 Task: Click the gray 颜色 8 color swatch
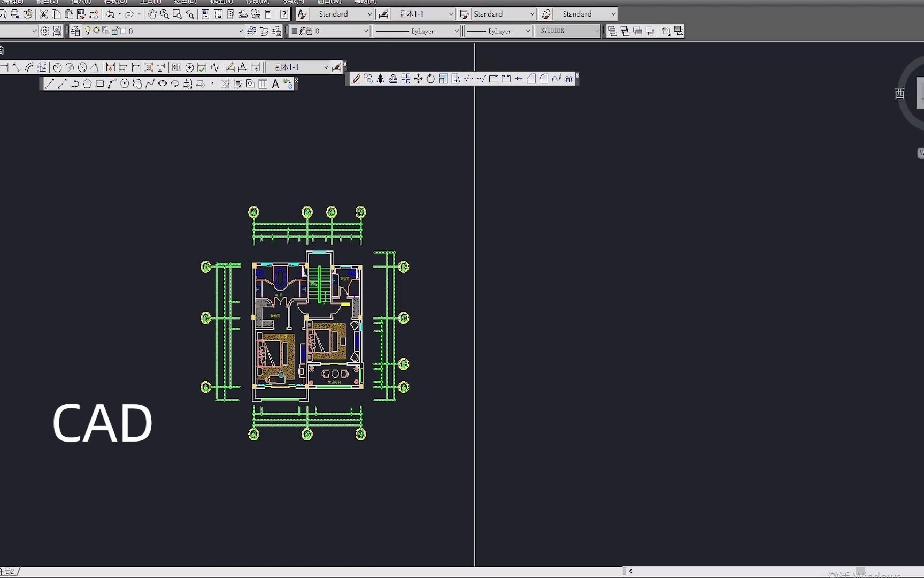[295, 31]
